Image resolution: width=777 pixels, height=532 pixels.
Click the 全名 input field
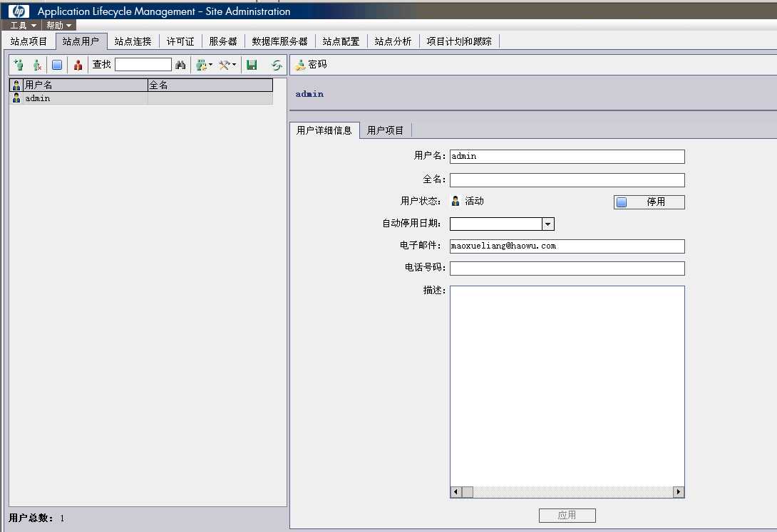tap(567, 179)
